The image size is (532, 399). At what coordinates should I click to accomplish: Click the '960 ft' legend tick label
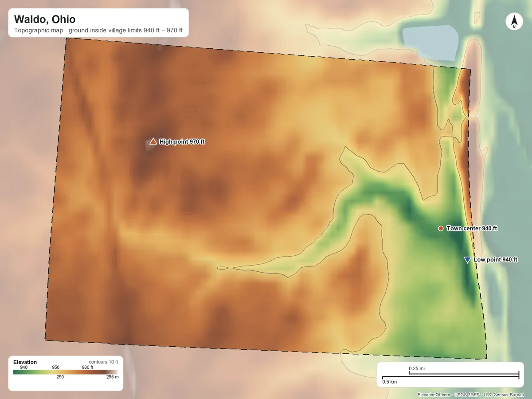point(88,367)
